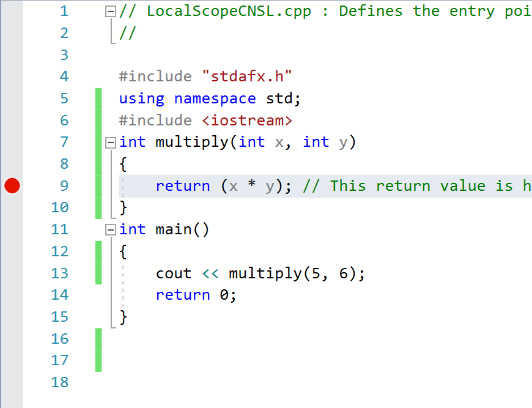The image size is (532, 408).
Task: Click the green modification indicator at line 16
Action: (98, 338)
